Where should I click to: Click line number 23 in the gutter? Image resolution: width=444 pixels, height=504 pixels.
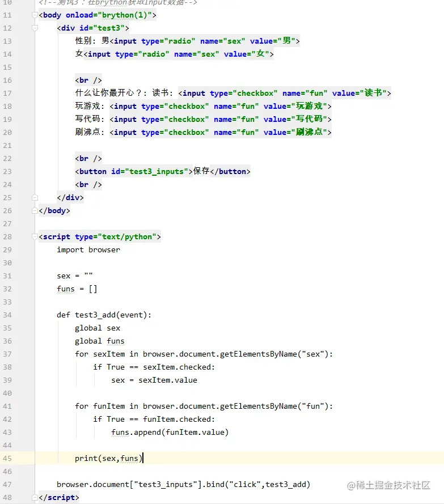(x=7, y=172)
